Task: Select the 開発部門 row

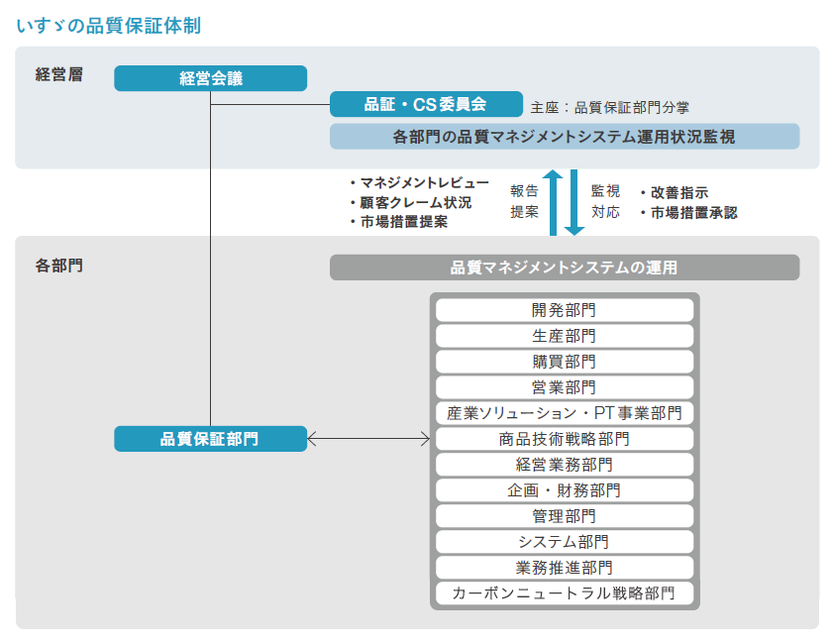Action: pyautogui.click(x=565, y=310)
